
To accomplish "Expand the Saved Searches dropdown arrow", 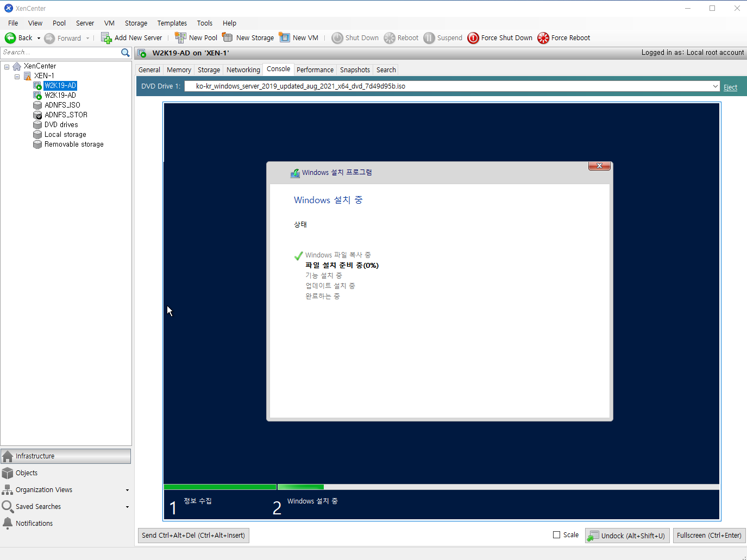I will click(x=127, y=507).
